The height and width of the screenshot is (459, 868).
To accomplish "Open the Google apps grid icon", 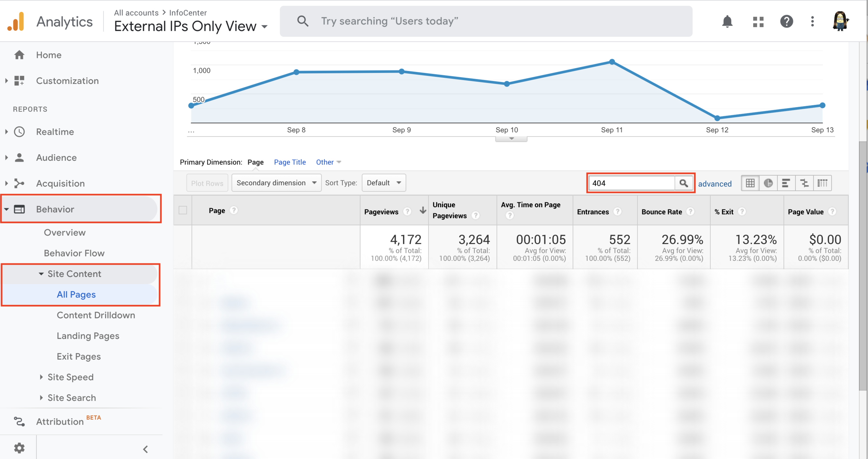I will point(758,22).
